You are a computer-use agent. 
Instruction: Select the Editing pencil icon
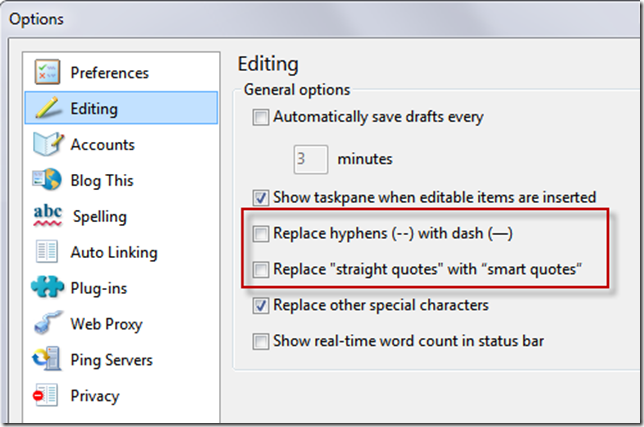(48, 108)
